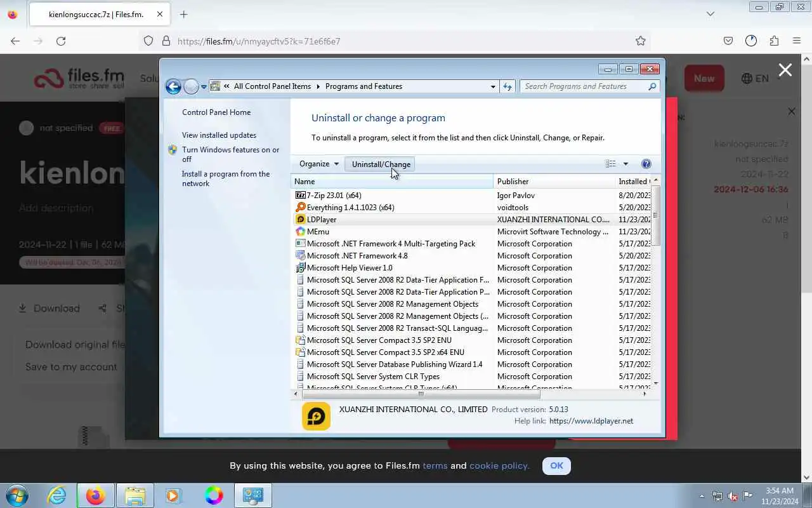
Task: Select Microsoft .NET Framework 4 Multi-Targeting Pack
Action: pos(391,244)
